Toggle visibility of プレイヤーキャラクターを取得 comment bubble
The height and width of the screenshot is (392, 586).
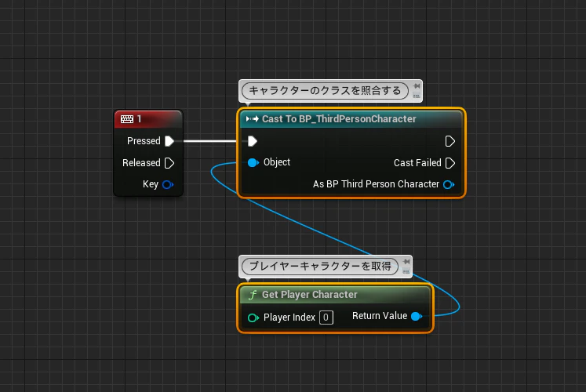coord(406,271)
